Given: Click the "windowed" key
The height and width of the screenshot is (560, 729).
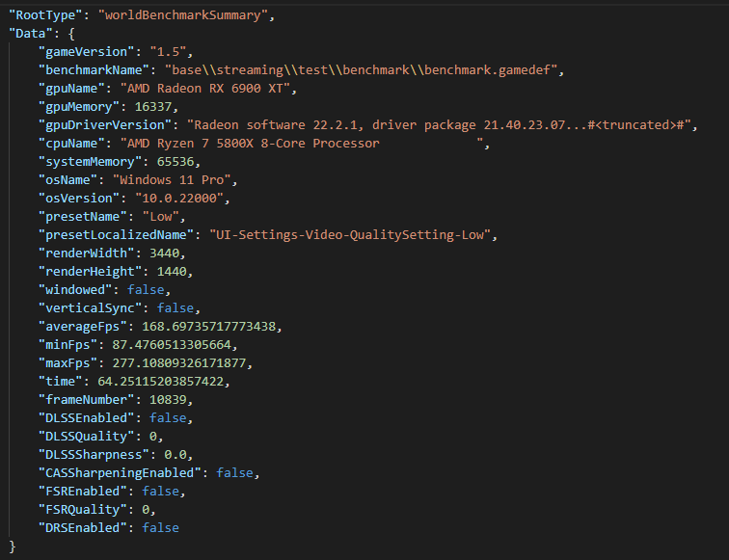Looking at the screenshot, I should click(76, 289).
